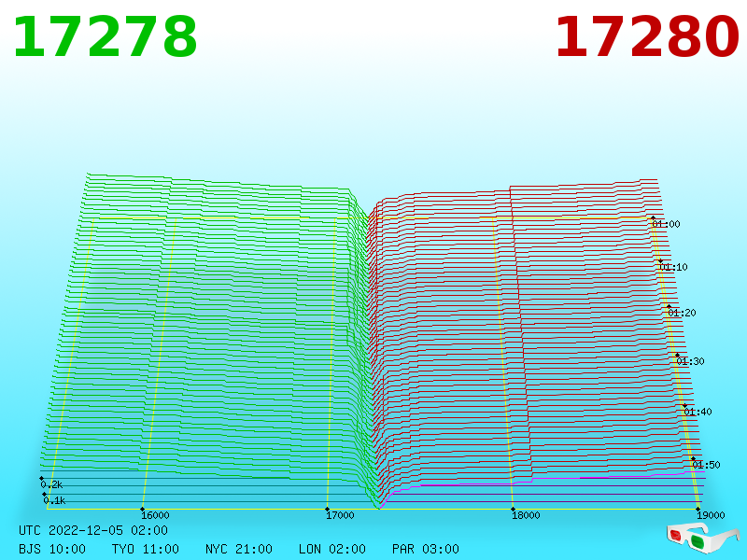Click the TYO 11:00 time label
Screen dimensions: 747x560
[146, 549]
